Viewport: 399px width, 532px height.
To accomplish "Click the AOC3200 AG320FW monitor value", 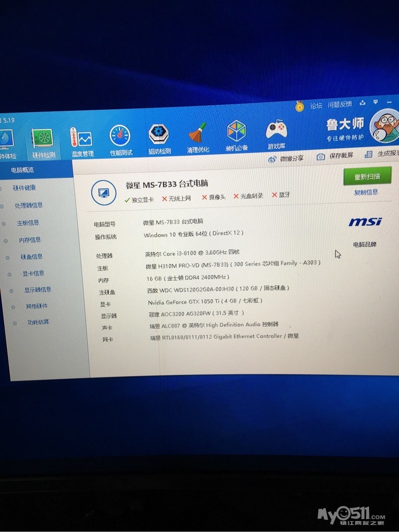I will point(197,314).
